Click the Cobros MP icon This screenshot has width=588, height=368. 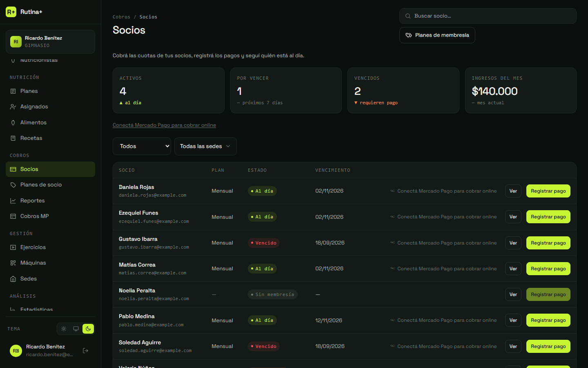tap(13, 216)
